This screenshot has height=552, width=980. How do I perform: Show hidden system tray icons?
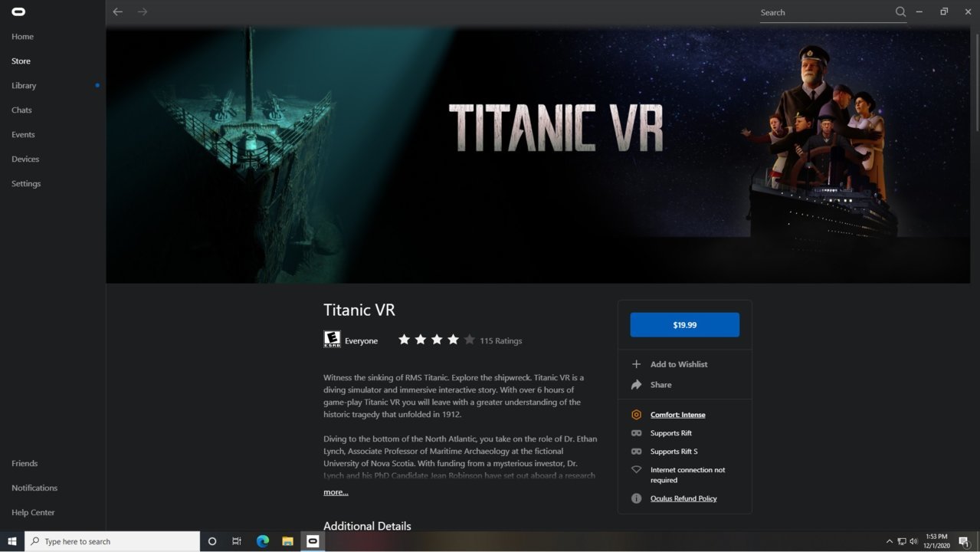(x=889, y=541)
